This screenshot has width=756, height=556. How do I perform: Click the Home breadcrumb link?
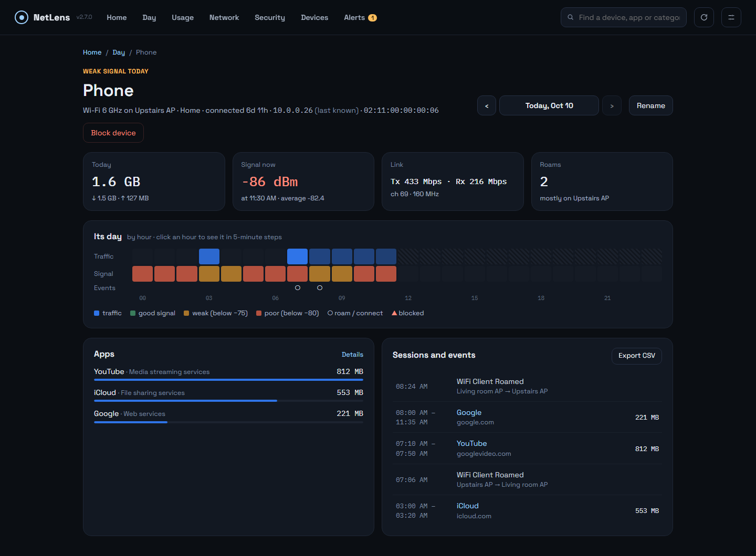(x=92, y=52)
